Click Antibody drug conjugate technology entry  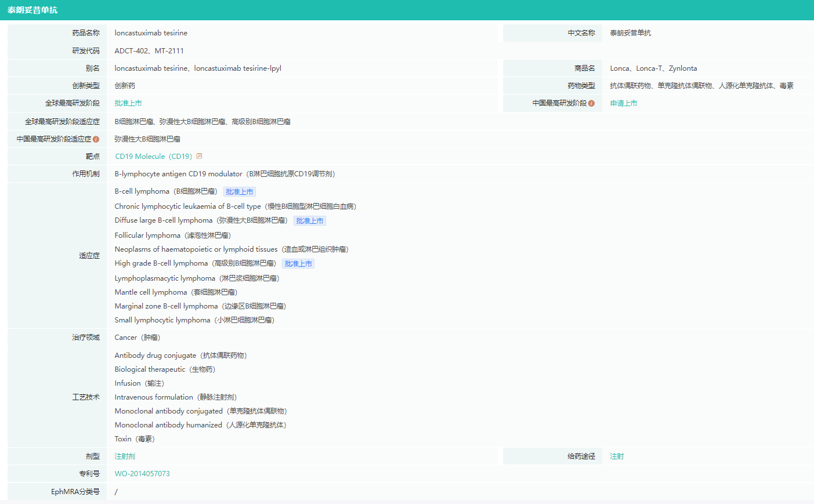tap(180, 356)
